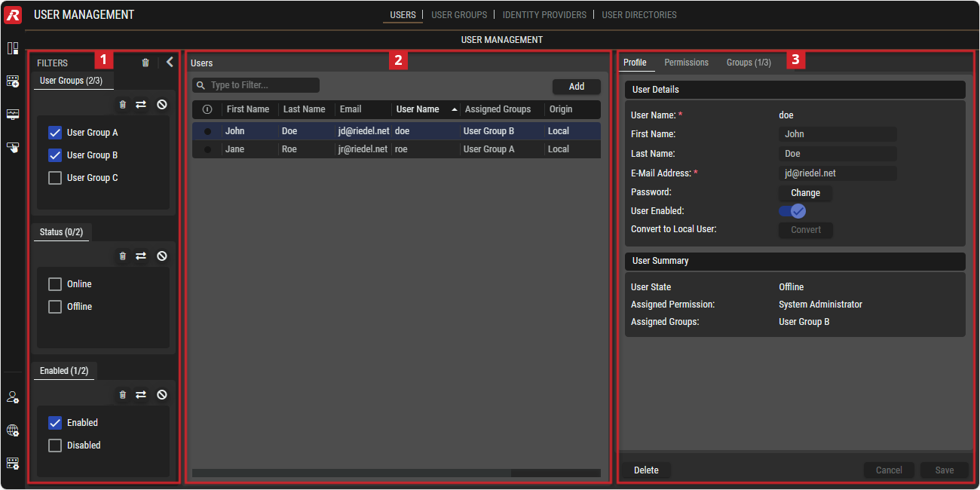This screenshot has width=980, height=490.
Task: Select the jr@riedel.net email cell
Action: (x=363, y=149)
